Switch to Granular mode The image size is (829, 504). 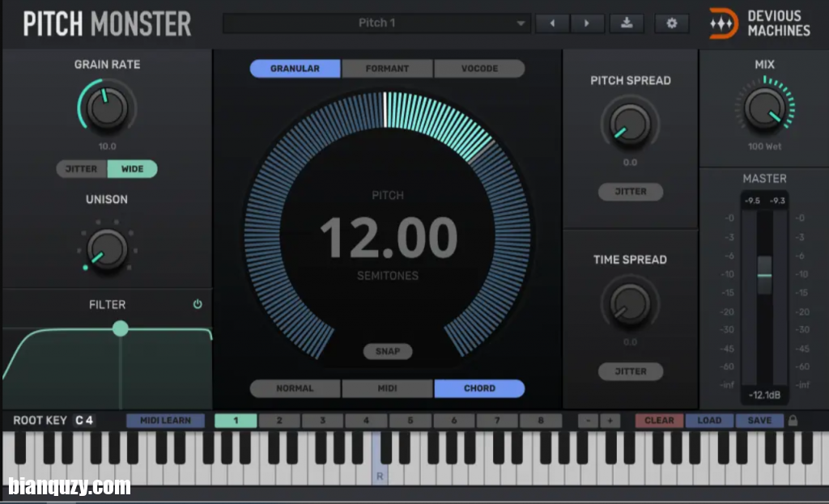point(295,69)
